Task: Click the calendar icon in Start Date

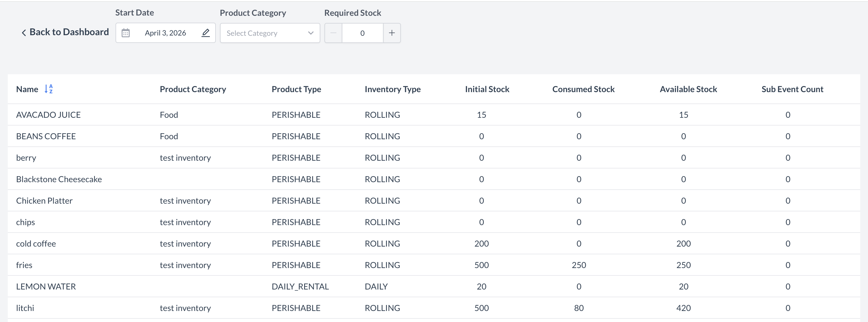Action: pos(126,33)
